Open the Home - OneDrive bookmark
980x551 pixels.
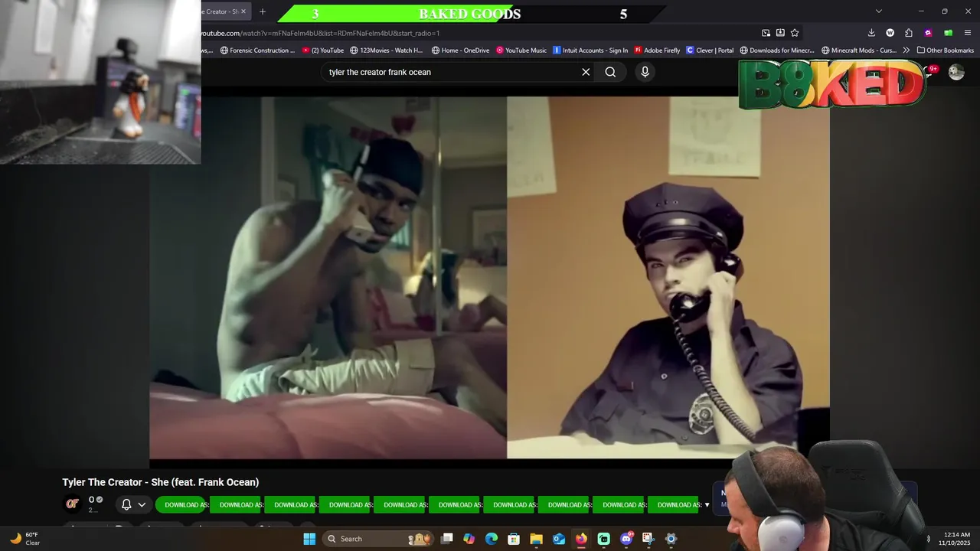point(460,51)
